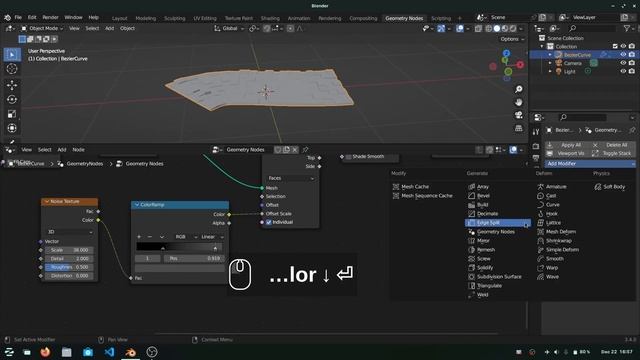Open the Add Modifier dropdown

click(590, 164)
